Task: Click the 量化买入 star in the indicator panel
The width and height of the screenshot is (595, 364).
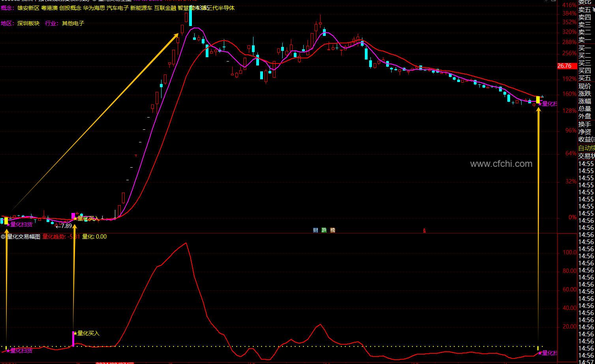Action: (75, 333)
